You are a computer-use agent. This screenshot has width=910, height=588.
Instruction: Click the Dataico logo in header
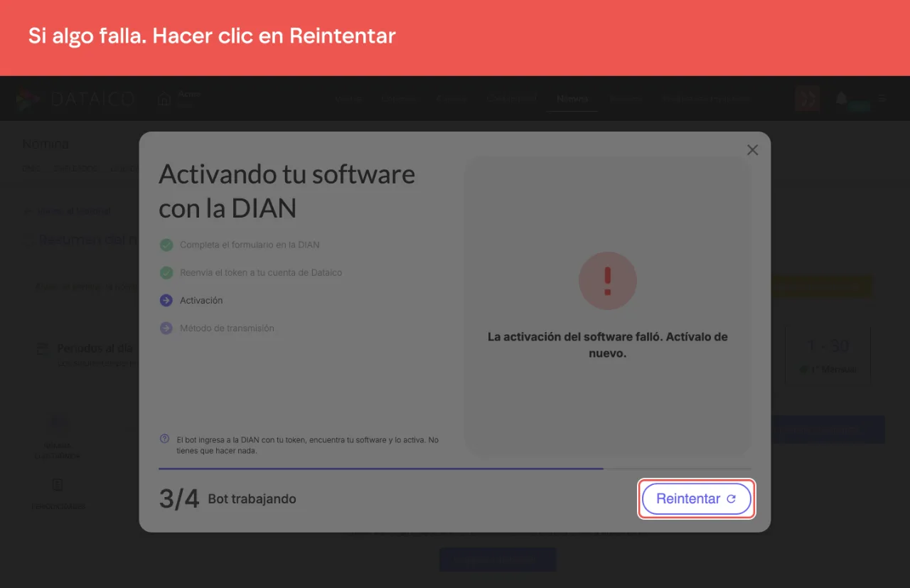(x=75, y=99)
